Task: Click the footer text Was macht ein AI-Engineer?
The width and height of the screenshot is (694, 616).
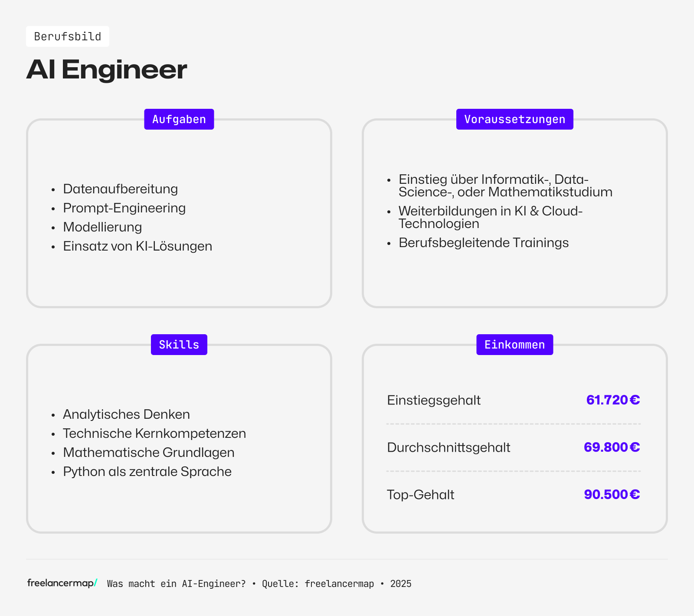Action: point(176,584)
